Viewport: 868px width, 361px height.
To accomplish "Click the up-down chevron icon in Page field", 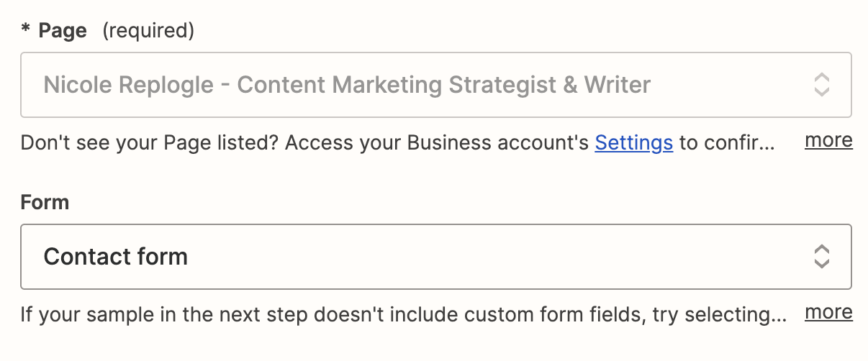I will pyautogui.click(x=821, y=85).
